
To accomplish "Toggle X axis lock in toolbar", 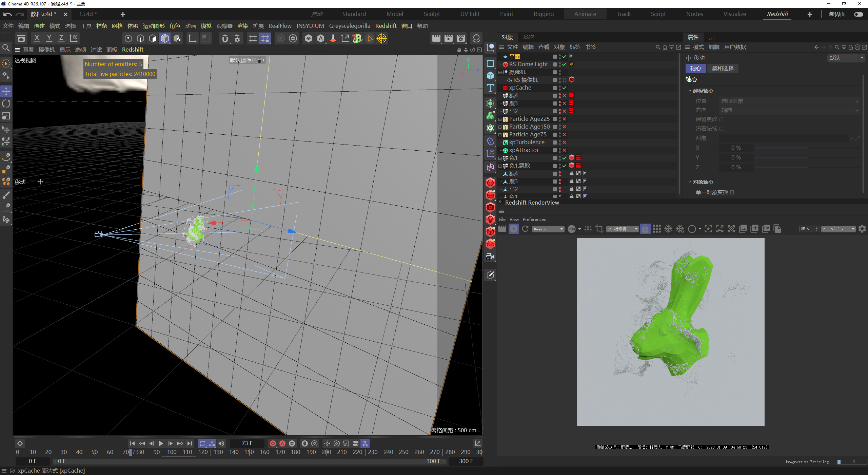I will 37,38.
